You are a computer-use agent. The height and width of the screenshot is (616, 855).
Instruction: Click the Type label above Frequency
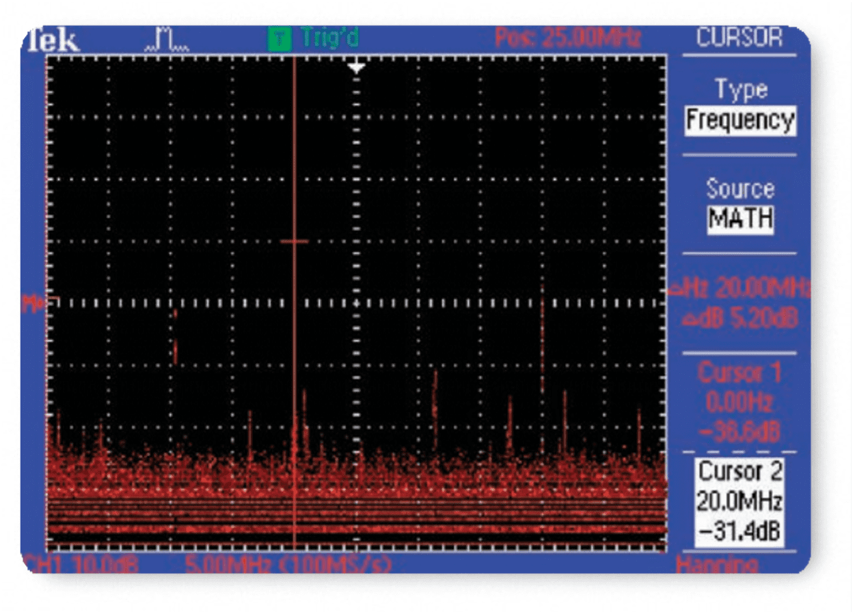point(739,89)
